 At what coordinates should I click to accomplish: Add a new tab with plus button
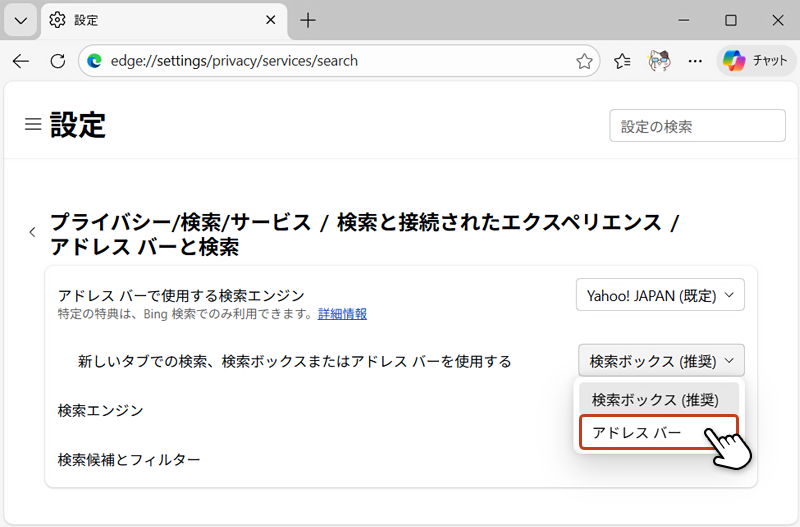tap(308, 20)
